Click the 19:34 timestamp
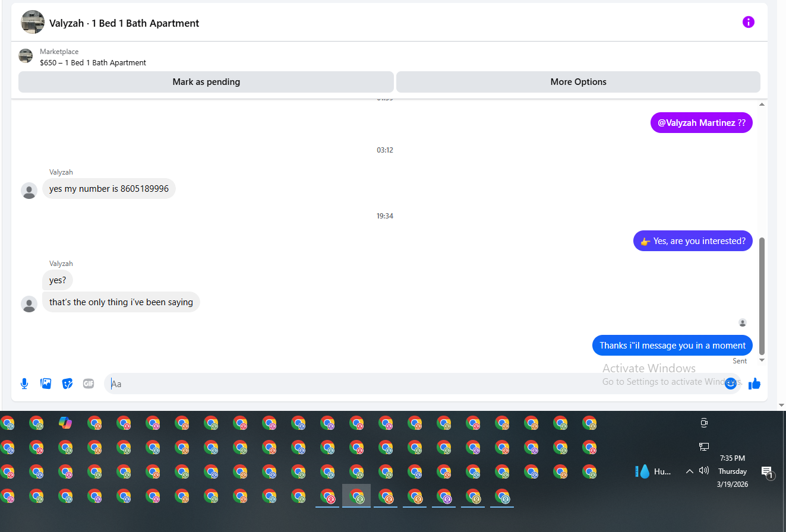The width and height of the screenshot is (786, 532). pyautogui.click(x=385, y=216)
